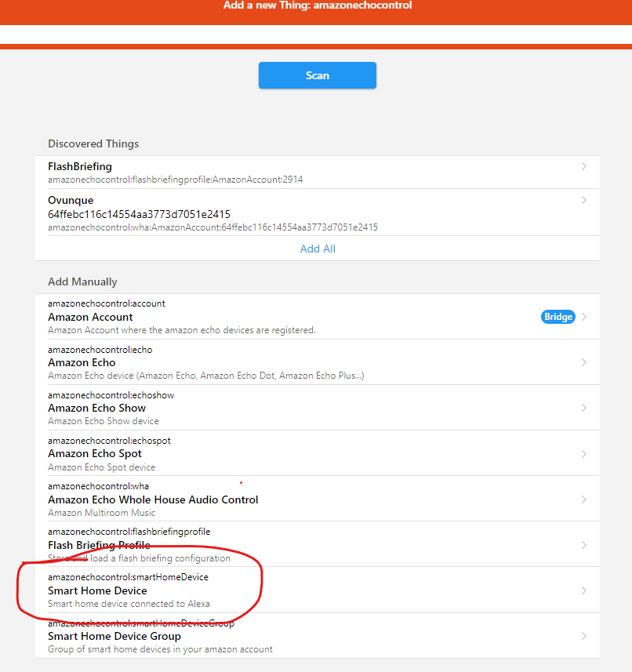This screenshot has height=672, width=632.
Task: Open the Smart Home Device Group entry
Action: pyautogui.click(x=114, y=636)
